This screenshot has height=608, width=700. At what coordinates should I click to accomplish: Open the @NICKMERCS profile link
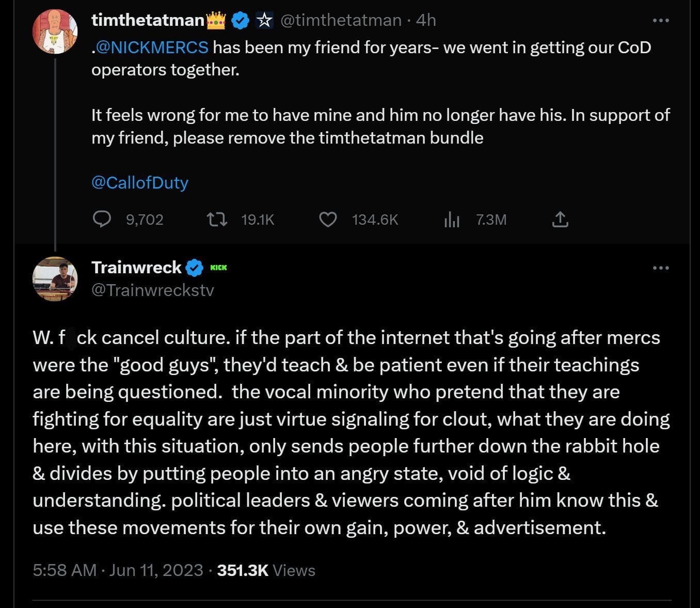tap(152, 47)
